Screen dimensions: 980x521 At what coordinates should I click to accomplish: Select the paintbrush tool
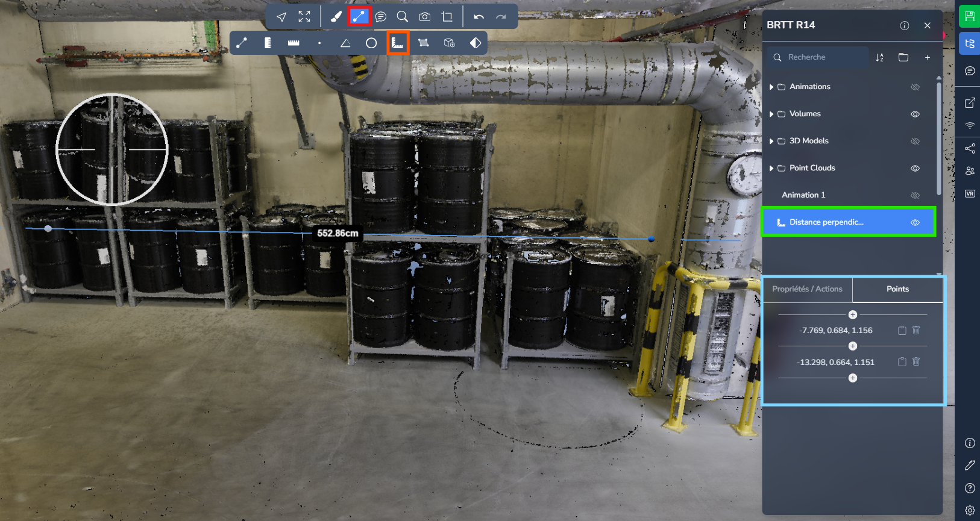point(336,17)
